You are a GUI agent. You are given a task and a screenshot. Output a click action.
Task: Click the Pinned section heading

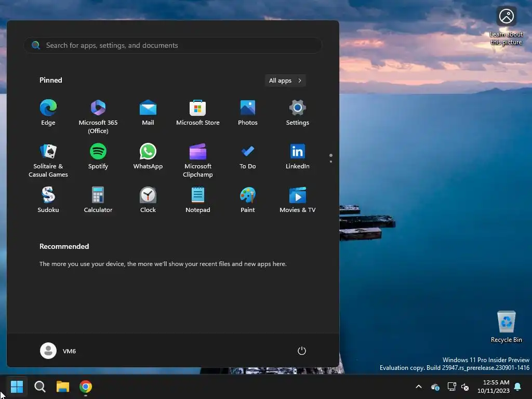pyautogui.click(x=51, y=80)
